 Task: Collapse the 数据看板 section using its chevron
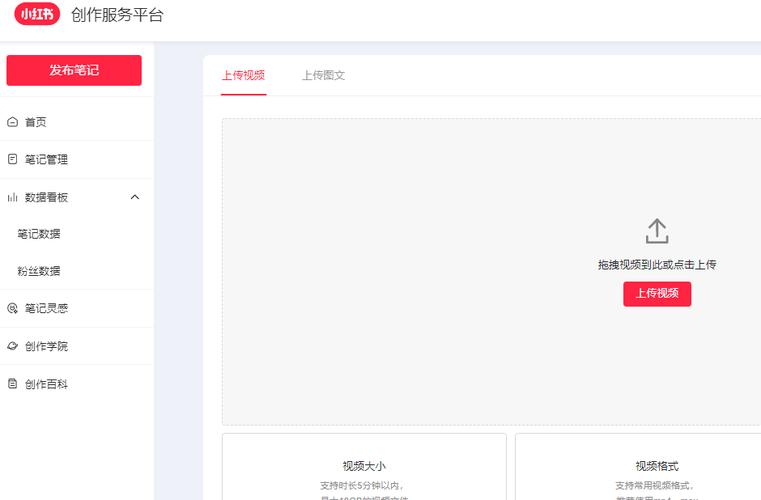[135, 197]
